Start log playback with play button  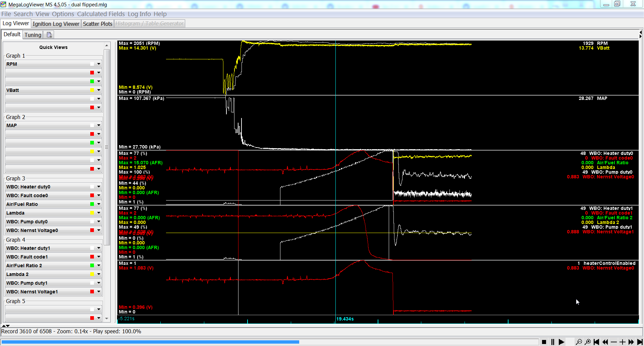coord(561,342)
